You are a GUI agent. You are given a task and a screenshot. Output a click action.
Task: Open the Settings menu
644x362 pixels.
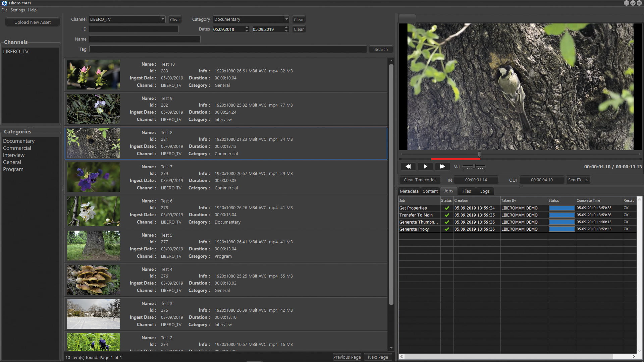pyautogui.click(x=17, y=10)
